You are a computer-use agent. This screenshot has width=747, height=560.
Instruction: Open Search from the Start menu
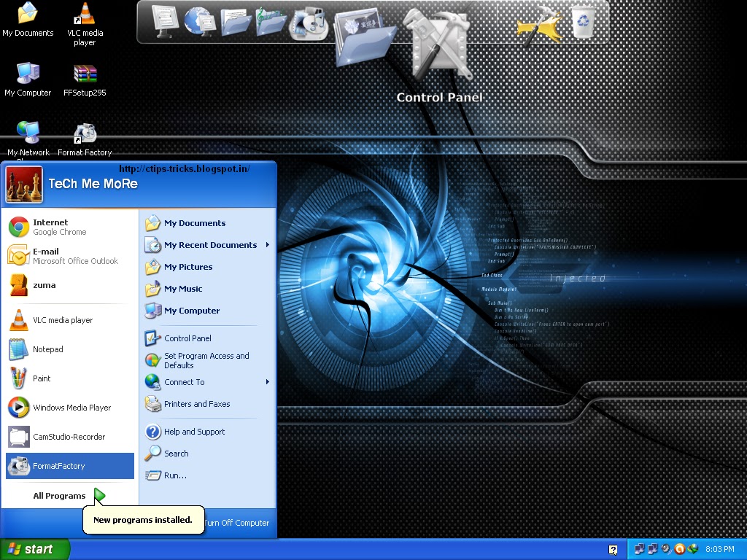coord(208,454)
